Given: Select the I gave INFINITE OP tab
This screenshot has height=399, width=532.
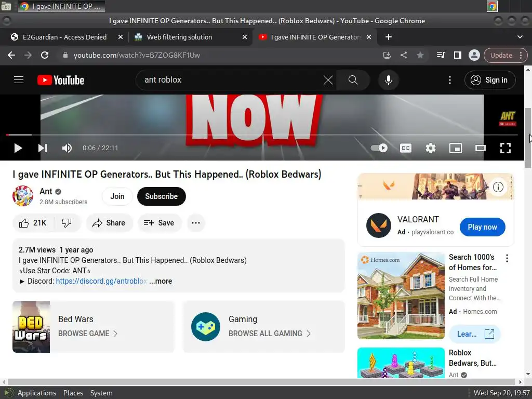Looking at the screenshot, I should (315, 37).
